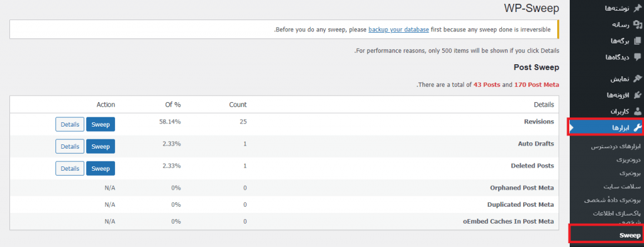Click the red 170 Post Meta text

click(536, 85)
